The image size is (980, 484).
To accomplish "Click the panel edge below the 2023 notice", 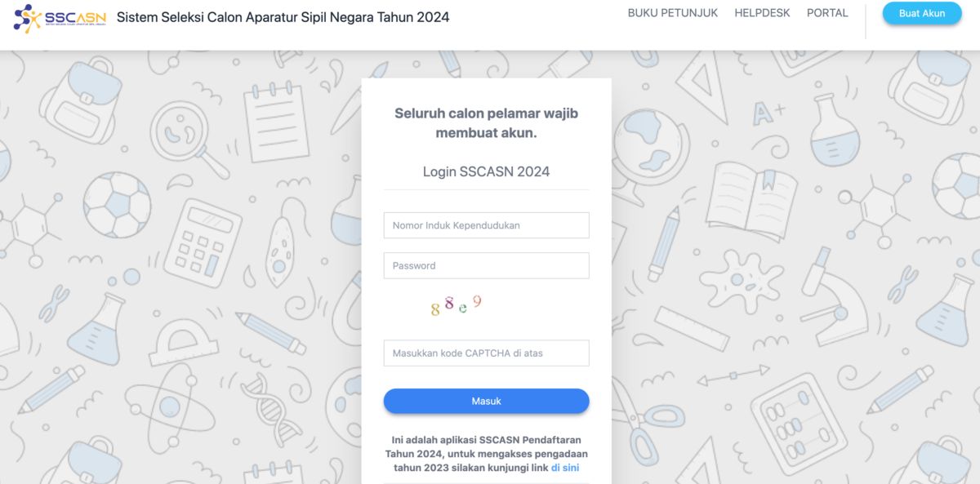I will [x=486, y=482].
